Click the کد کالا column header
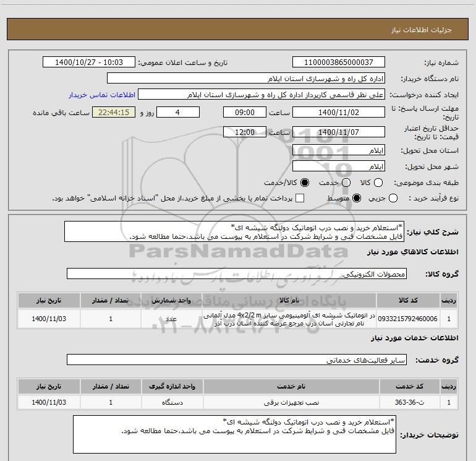The height and width of the screenshot is (461, 476). (x=408, y=301)
